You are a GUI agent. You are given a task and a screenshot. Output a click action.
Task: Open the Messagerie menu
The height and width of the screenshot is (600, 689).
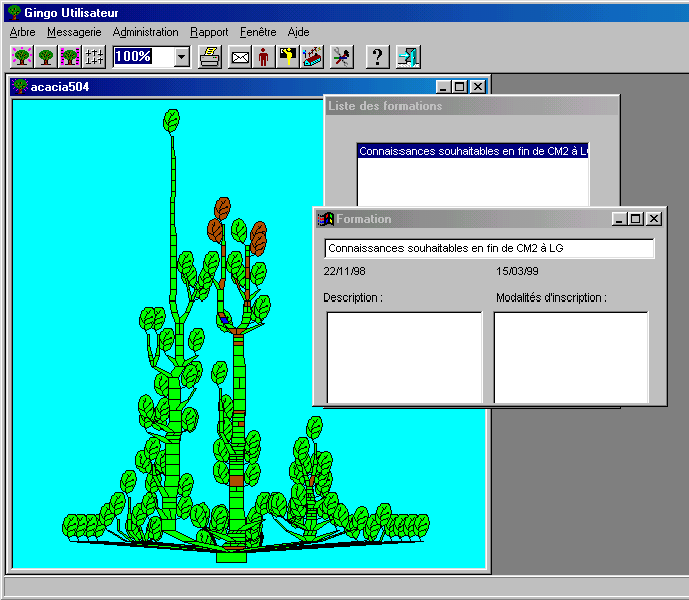coord(74,32)
